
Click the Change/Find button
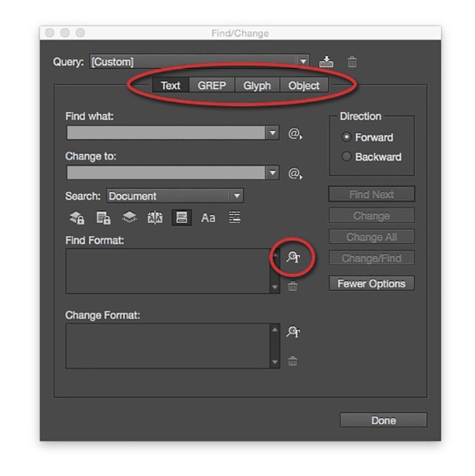[x=372, y=258]
